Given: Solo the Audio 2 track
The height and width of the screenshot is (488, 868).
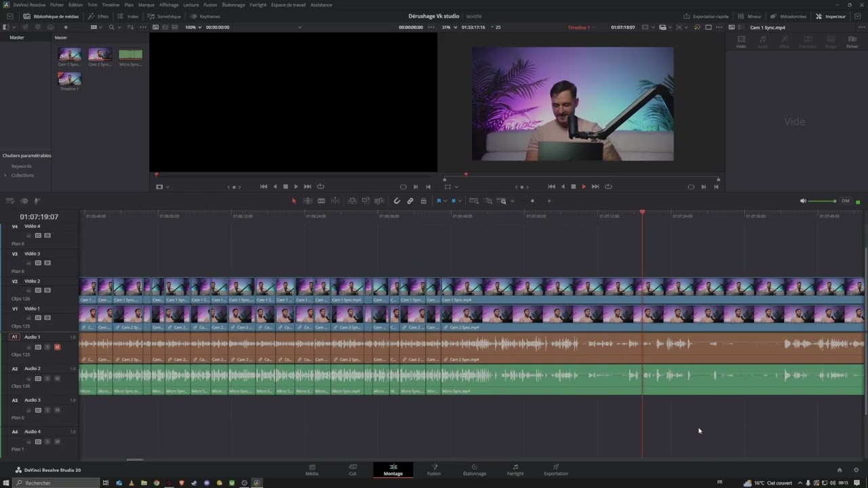Looking at the screenshot, I should [47, 378].
